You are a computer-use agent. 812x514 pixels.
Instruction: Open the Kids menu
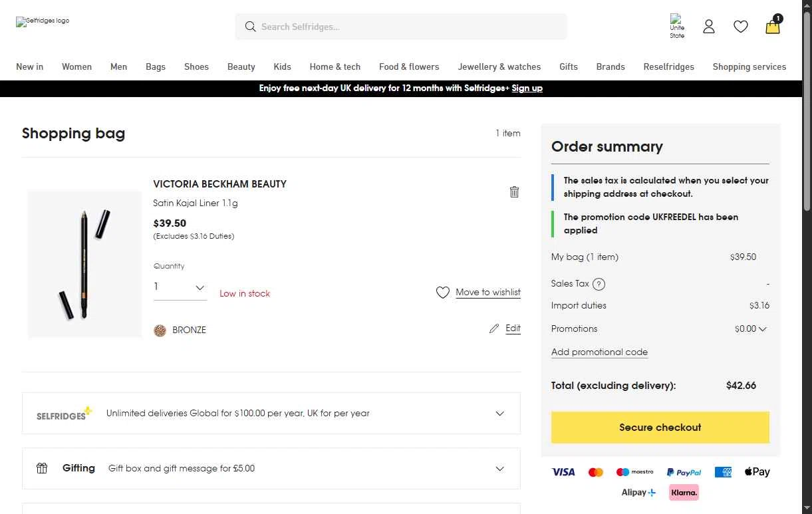coord(283,66)
